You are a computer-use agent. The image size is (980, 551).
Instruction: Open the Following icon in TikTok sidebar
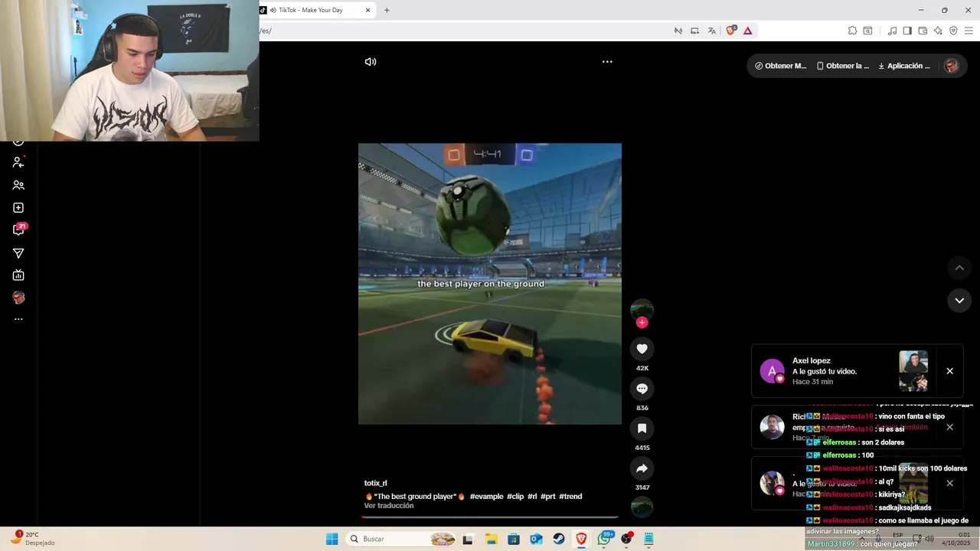point(18,162)
